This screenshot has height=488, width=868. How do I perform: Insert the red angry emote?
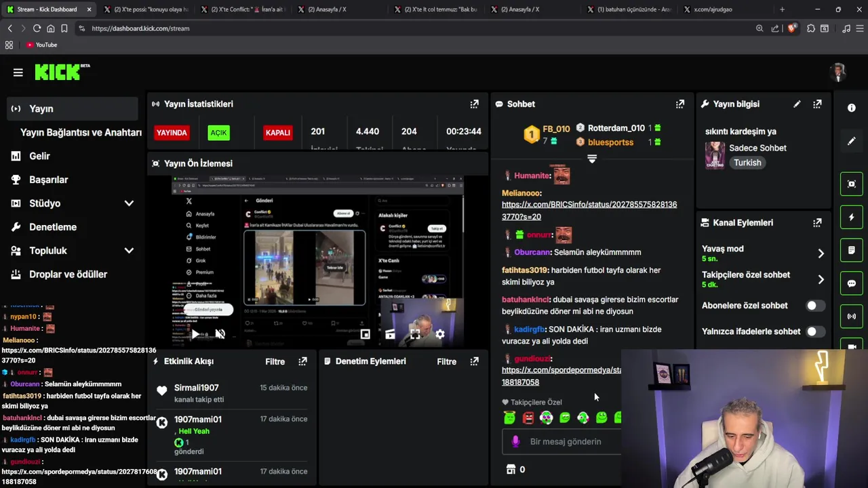[528, 418]
